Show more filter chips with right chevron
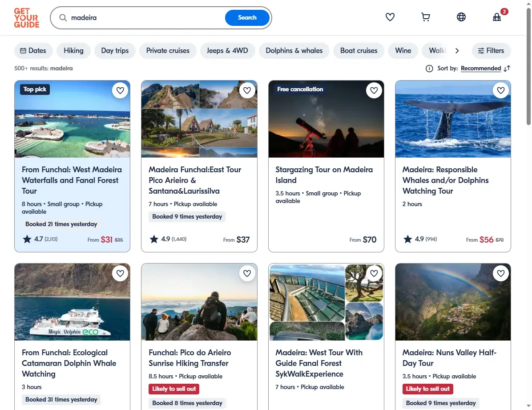The height and width of the screenshot is (410, 532). (x=457, y=51)
